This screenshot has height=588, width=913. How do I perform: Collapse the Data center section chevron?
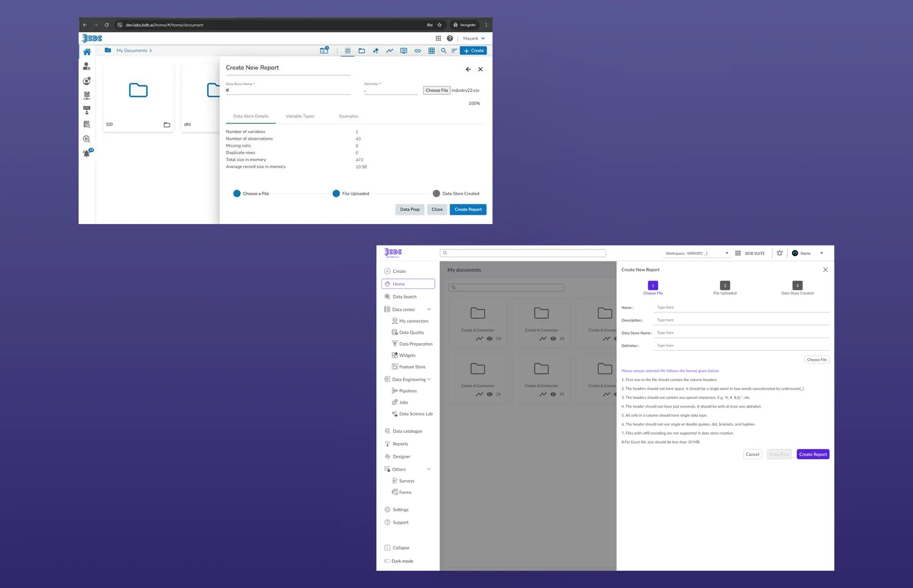coord(429,309)
